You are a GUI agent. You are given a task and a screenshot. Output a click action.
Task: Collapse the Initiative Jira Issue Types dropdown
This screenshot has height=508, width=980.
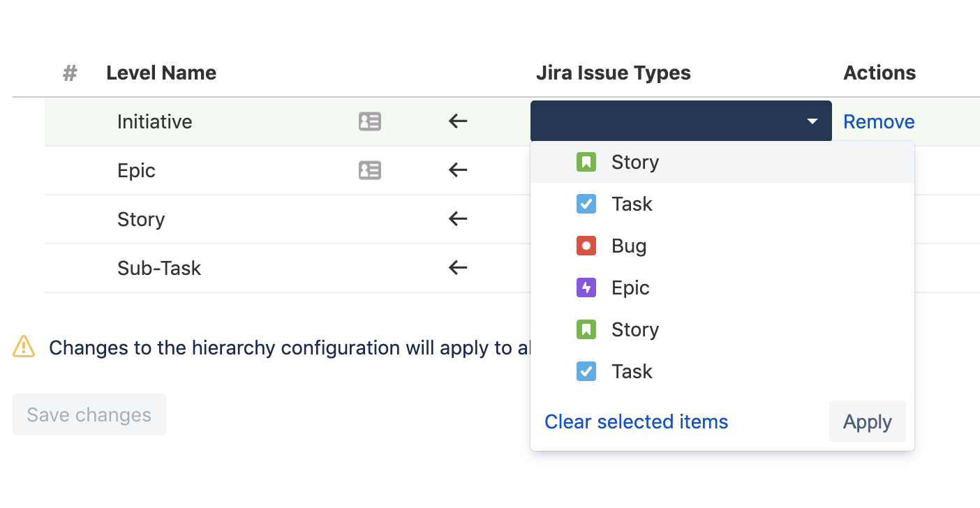(681, 121)
